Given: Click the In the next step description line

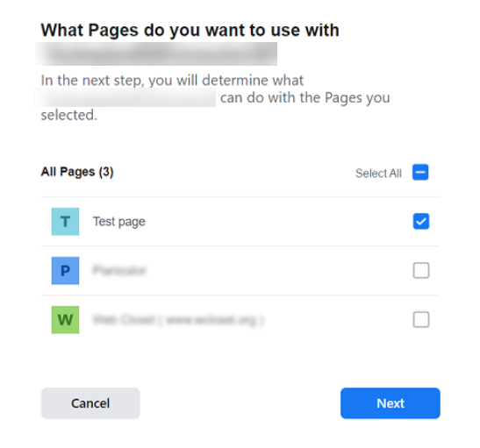Looking at the screenshot, I should point(172,81).
